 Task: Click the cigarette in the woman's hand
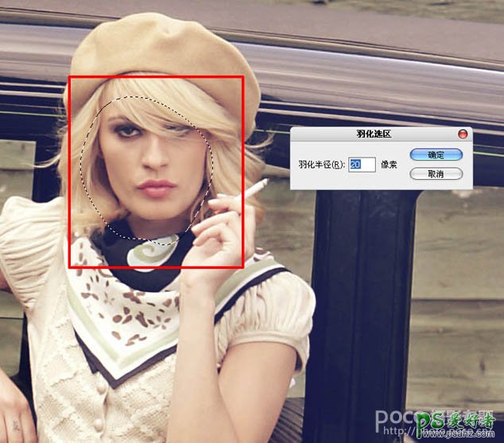click(254, 190)
